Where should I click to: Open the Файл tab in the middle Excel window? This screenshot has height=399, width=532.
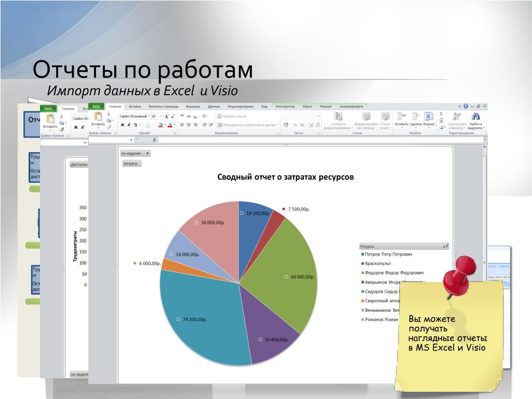48,109
